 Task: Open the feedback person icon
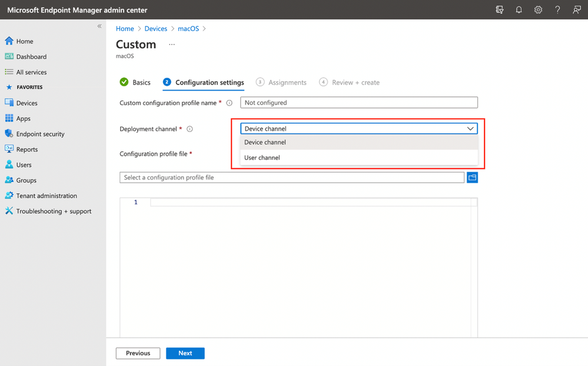click(577, 10)
